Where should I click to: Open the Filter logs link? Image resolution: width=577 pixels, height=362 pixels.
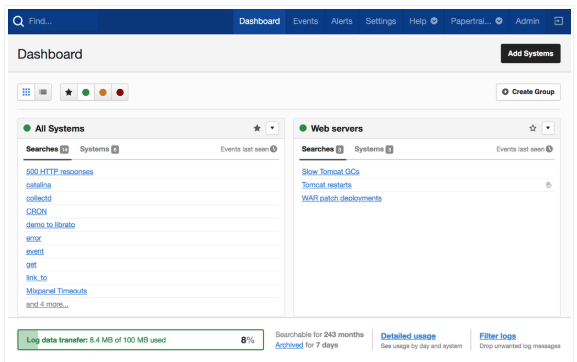pos(498,336)
